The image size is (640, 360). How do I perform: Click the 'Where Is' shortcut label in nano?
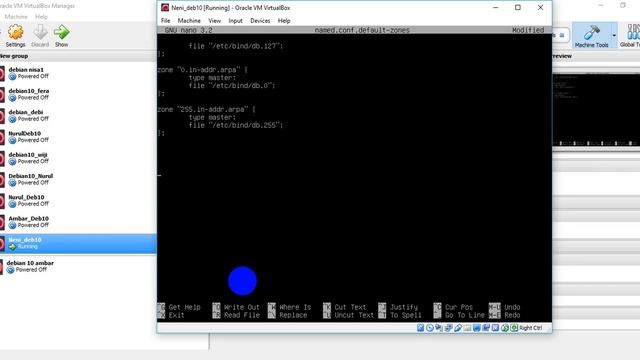(295, 307)
